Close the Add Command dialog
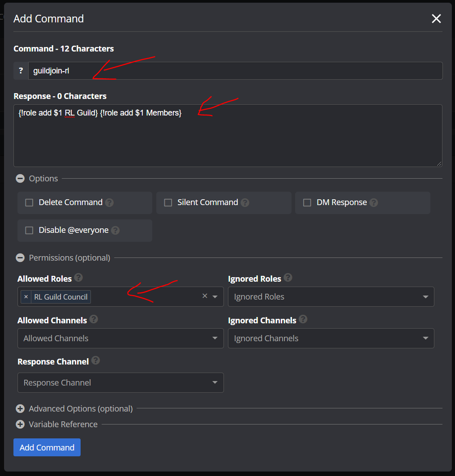This screenshot has width=455, height=476. [436, 18]
